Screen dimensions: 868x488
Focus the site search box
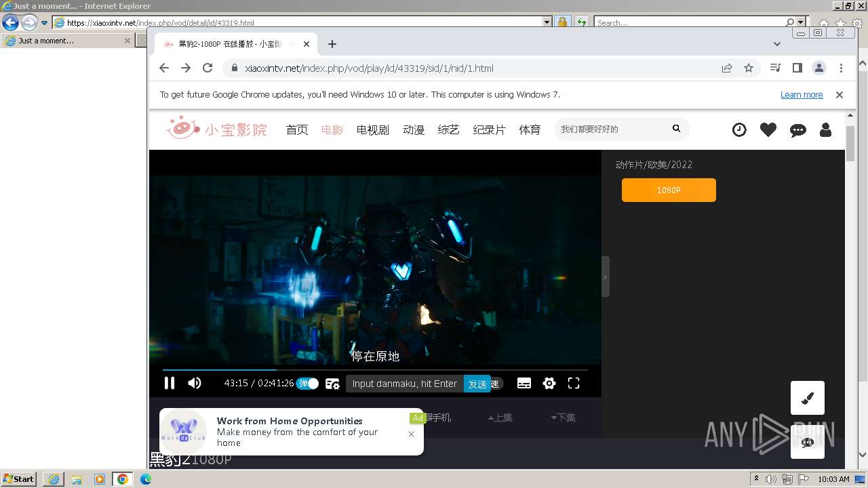pos(612,129)
